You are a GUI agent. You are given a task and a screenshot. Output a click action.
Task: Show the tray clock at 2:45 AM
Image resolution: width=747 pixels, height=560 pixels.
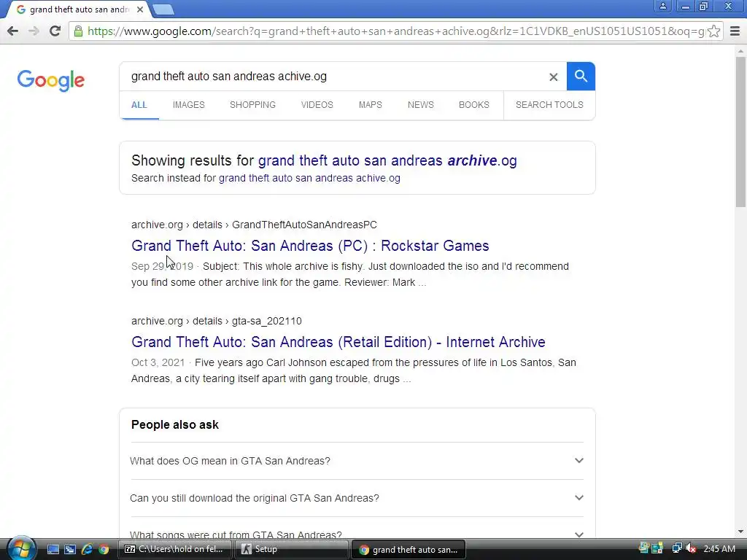[x=719, y=549]
